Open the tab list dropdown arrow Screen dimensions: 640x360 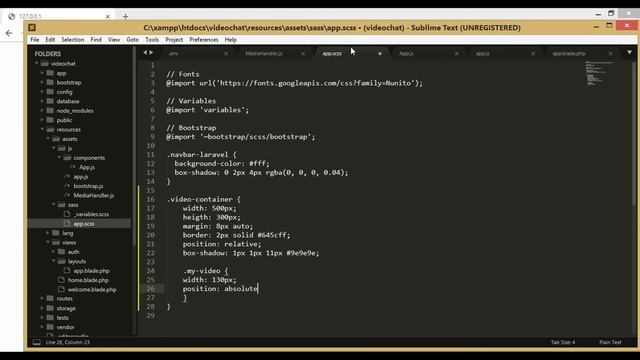(x=629, y=52)
